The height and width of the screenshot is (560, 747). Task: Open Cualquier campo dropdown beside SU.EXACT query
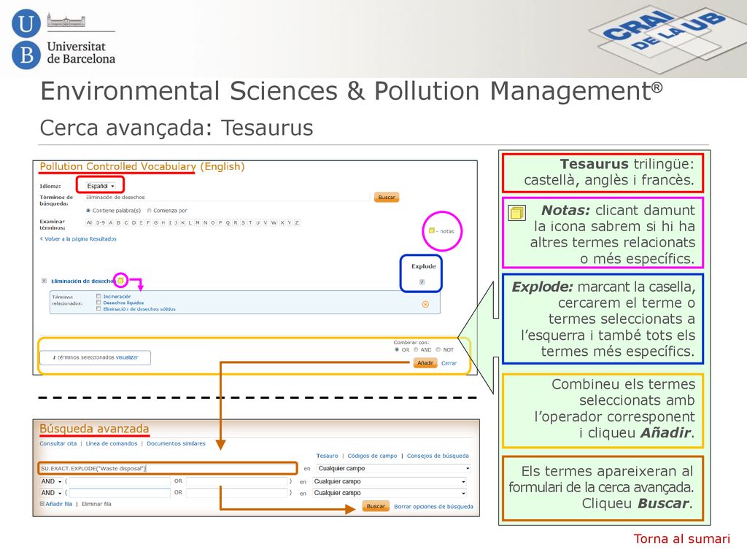pos(393,469)
